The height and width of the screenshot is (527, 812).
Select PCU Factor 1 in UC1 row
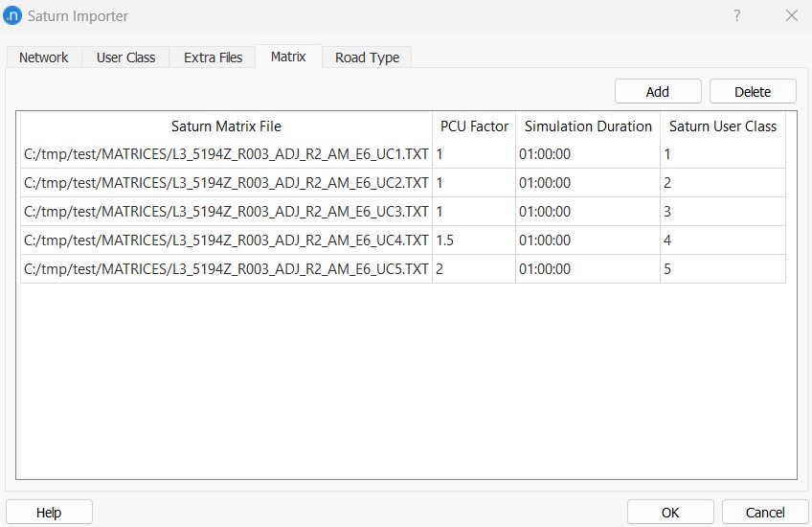(x=474, y=154)
